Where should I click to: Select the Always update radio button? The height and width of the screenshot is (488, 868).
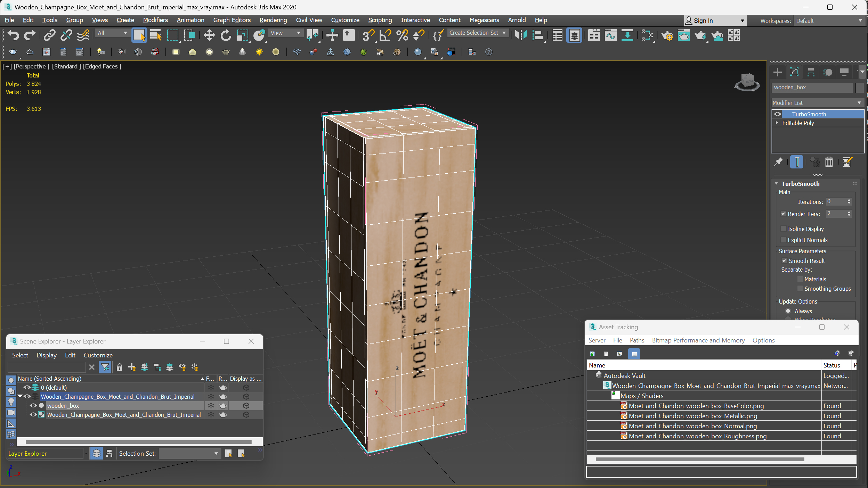point(788,311)
